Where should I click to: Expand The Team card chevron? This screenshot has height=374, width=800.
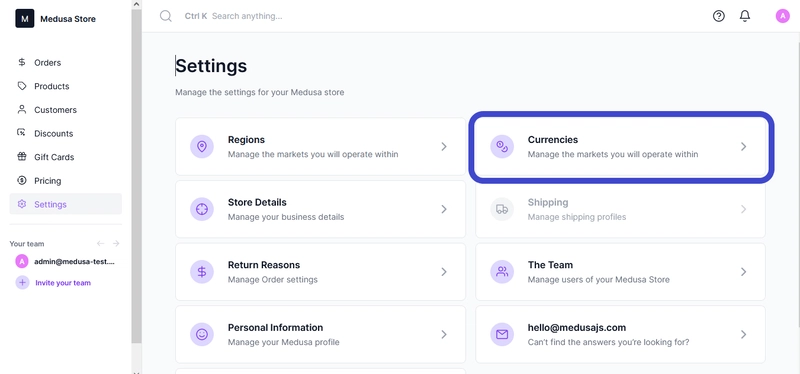(x=743, y=272)
